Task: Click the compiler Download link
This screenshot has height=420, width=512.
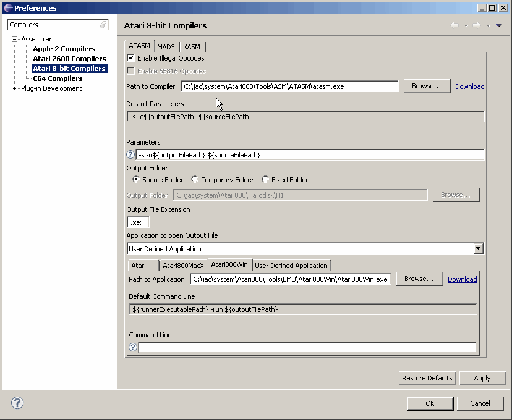Action: [x=469, y=86]
